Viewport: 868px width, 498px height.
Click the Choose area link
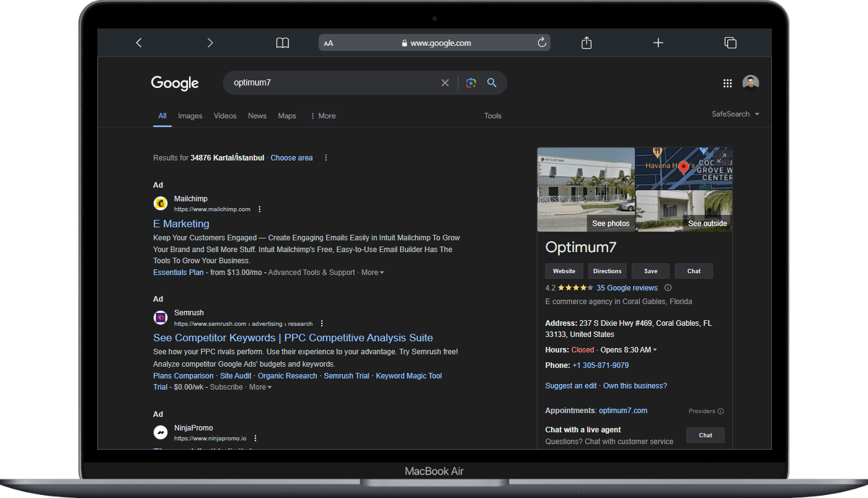[x=291, y=158]
